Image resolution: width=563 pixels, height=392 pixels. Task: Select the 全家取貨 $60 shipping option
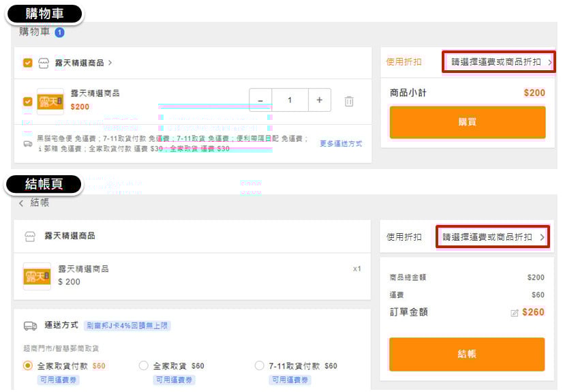coord(143,365)
